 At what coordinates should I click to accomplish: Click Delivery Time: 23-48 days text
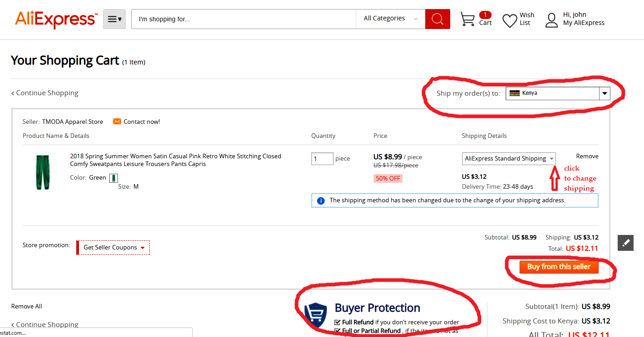tap(497, 186)
